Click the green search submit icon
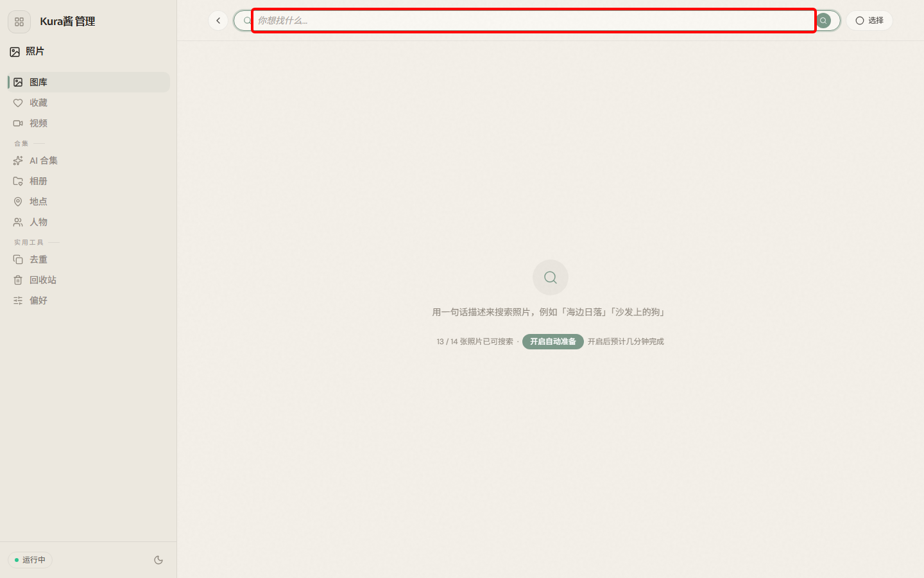 pyautogui.click(x=823, y=21)
